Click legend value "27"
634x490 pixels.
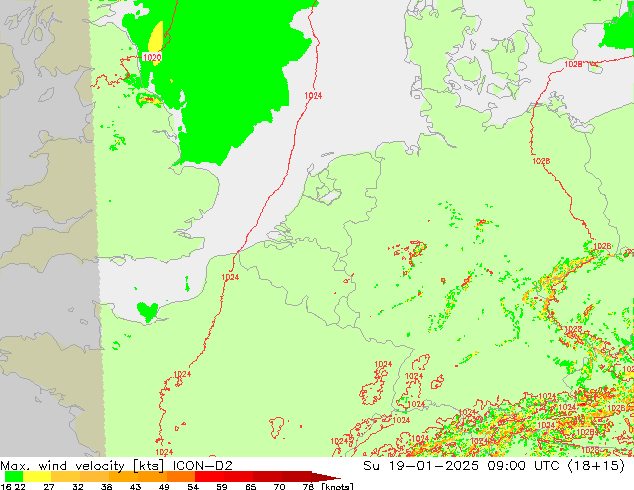coord(49,486)
